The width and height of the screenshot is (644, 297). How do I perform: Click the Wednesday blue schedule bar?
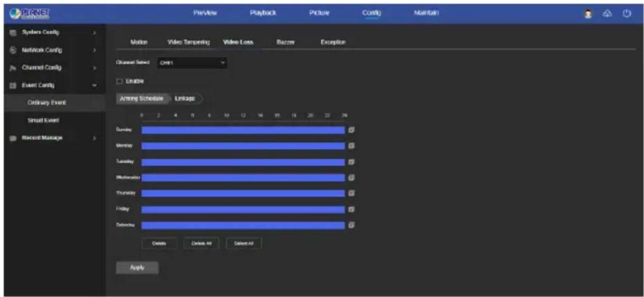(243, 178)
